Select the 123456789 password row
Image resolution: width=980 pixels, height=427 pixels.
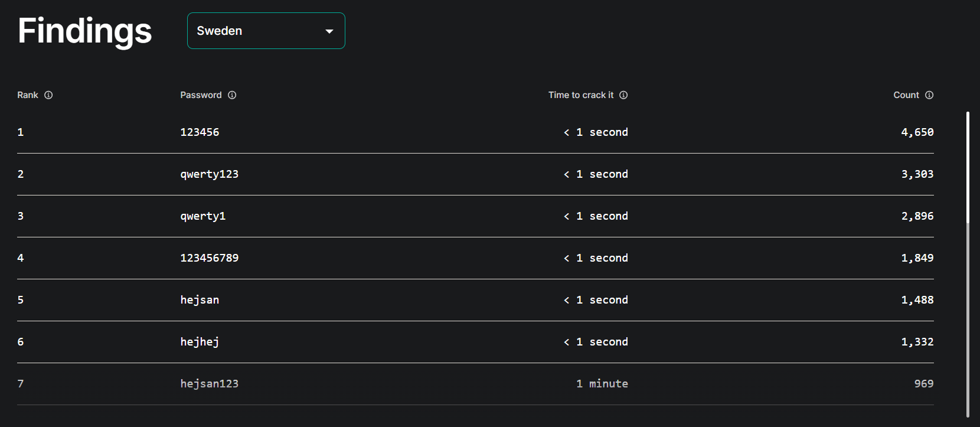(475, 258)
